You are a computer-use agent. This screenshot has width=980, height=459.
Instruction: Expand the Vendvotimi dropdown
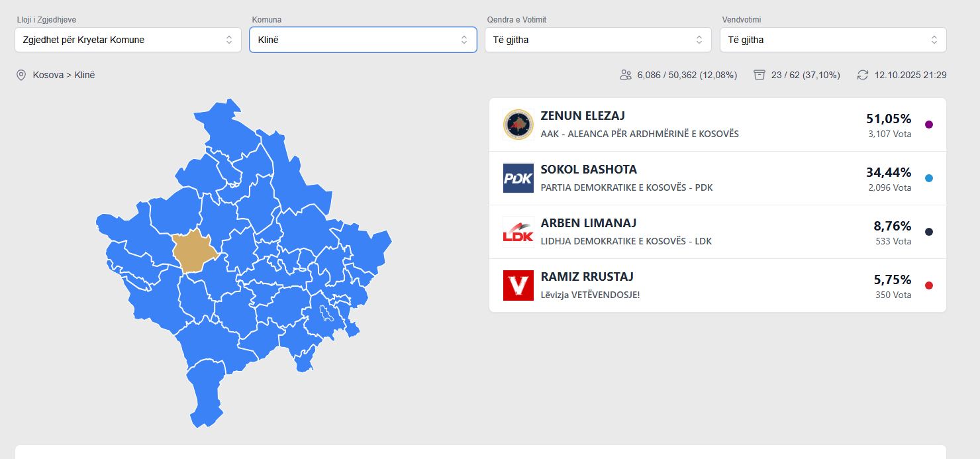tap(833, 40)
